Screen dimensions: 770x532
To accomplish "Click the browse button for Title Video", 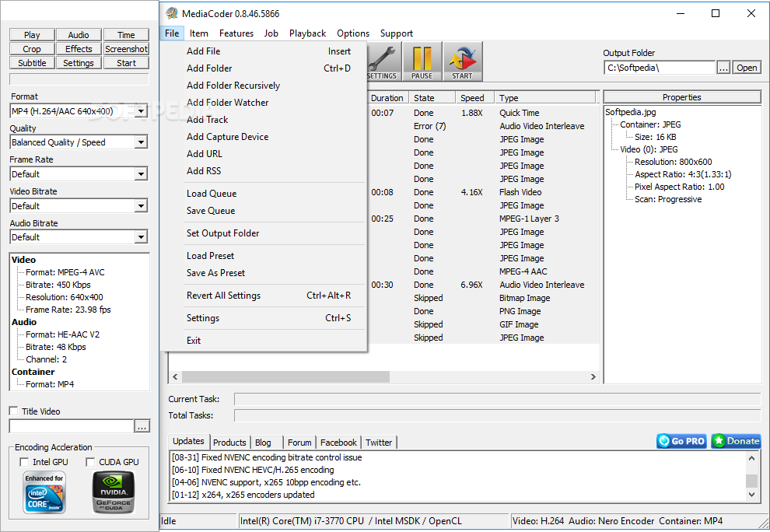I will (x=142, y=426).
